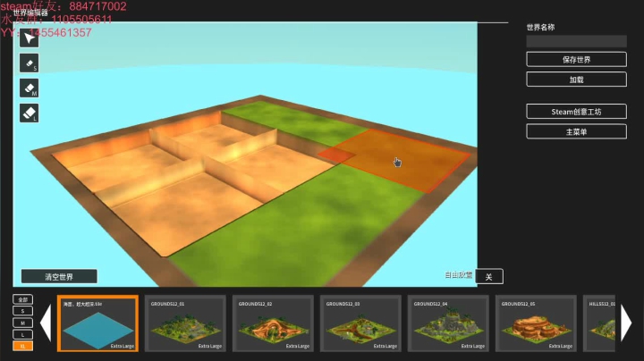This screenshot has width=644, height=361.
Task: Select the GROUNDS12_03 tile
Action: (360, 323)
